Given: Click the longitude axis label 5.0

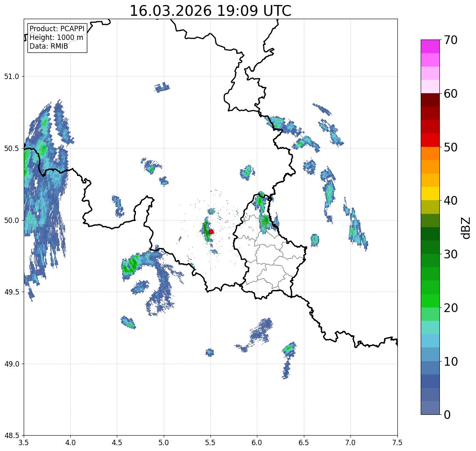Looking at the screenshot, I should (164, 443).
